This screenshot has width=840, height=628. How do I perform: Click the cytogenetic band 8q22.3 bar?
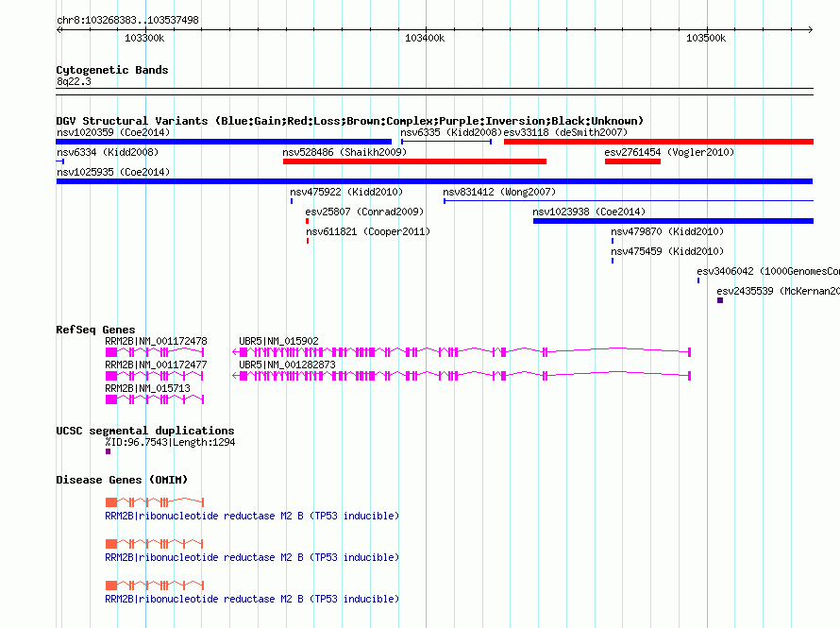[434, 92]
